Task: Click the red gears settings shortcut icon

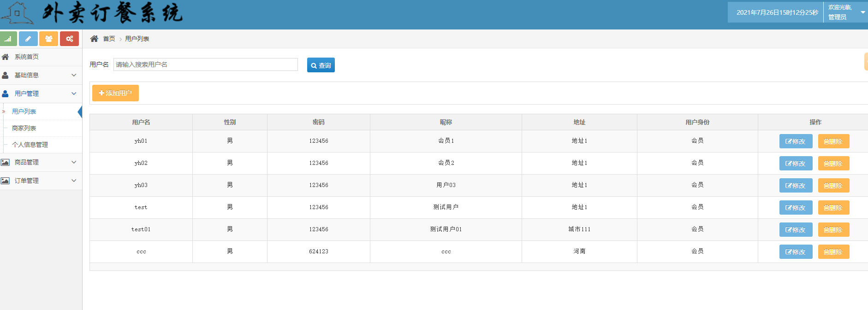Action: (69, 39)
